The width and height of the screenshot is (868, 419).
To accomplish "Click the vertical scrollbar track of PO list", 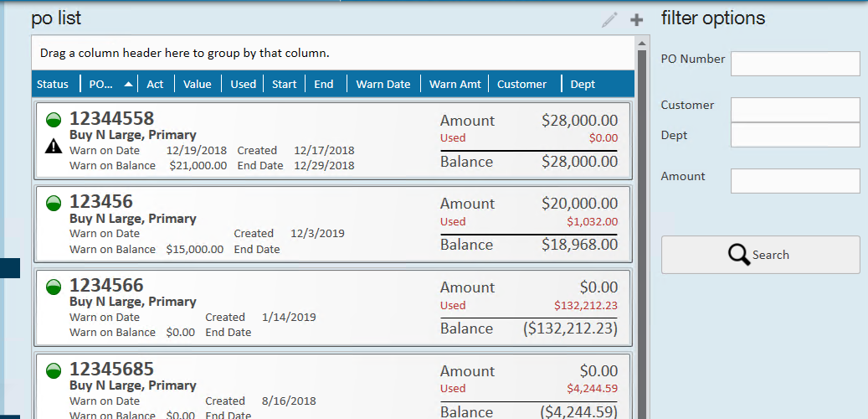I will [x=642, y=233].
